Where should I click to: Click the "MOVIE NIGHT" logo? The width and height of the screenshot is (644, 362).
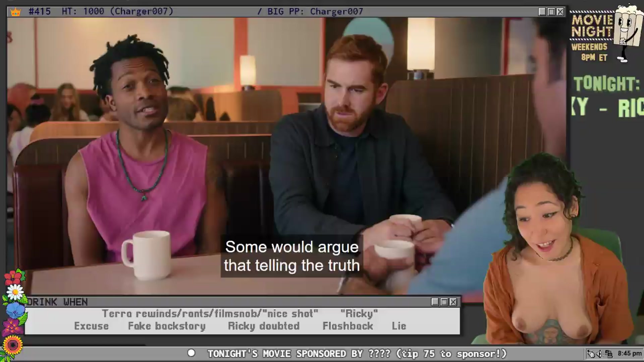click(592, 26)
